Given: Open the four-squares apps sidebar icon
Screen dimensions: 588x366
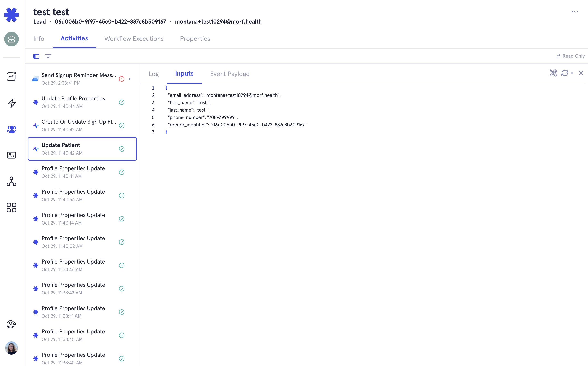Looking at the screenshot, I should click(x=11, y=208).
